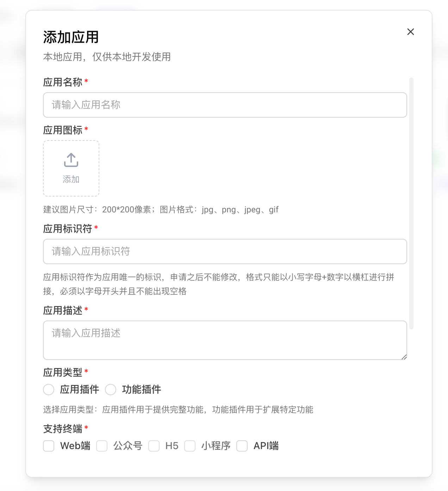Select the 功能插件 radio button

pyautogui.click(x=111, y=390)
